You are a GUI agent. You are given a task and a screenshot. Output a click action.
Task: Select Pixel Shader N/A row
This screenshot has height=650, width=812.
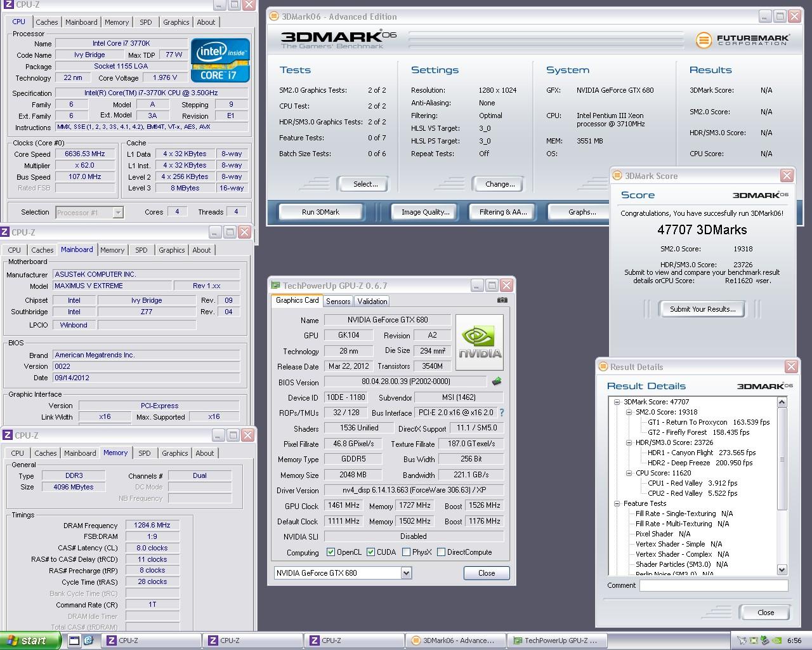pyautogui.click(x=663, y=534)
